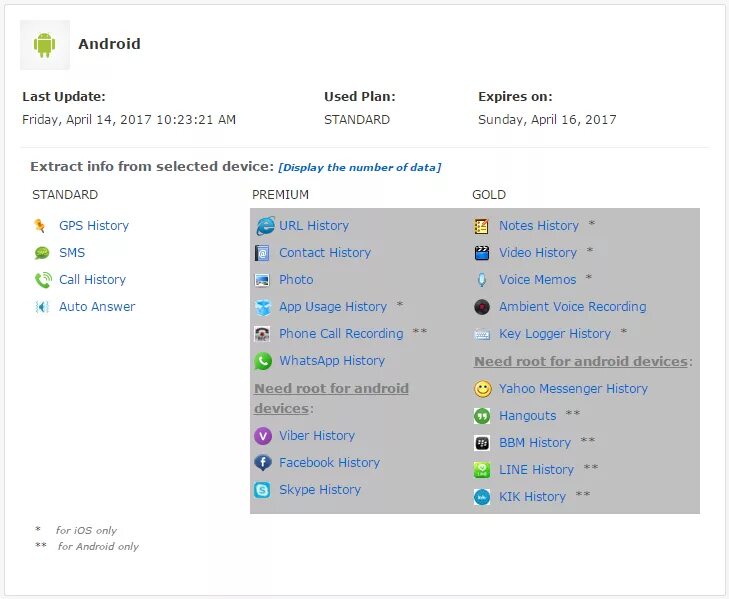This screenshot has height=599, width=729.
Task: Click the Sunday, April 16, 2017 expiry date
Action: click(x=547, y=120)
